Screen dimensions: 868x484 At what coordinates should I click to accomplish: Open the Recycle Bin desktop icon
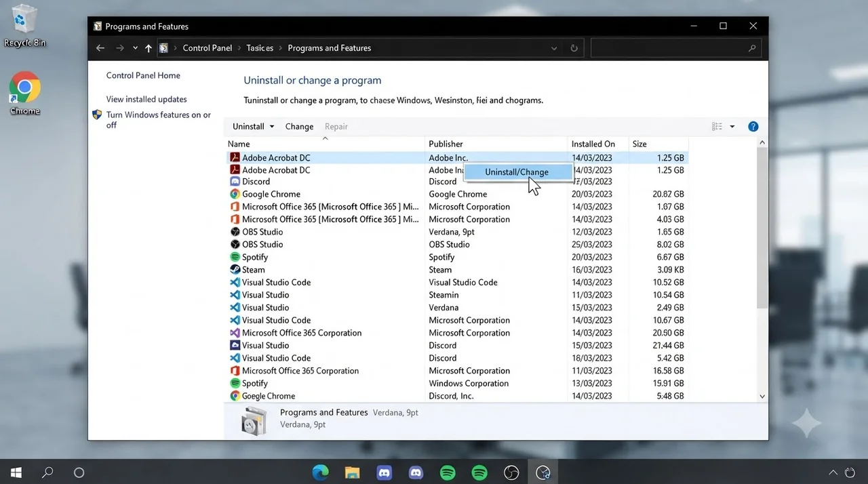click(25, 20)
